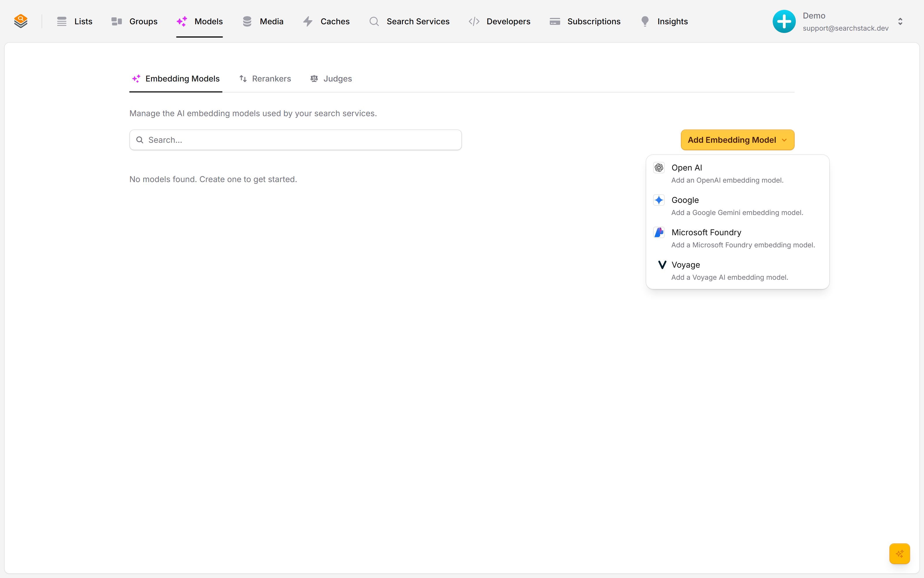Click the Embedding Models sparkle icon
The height and width of the screenshot is (578, 924).
(x=136, y=79)
